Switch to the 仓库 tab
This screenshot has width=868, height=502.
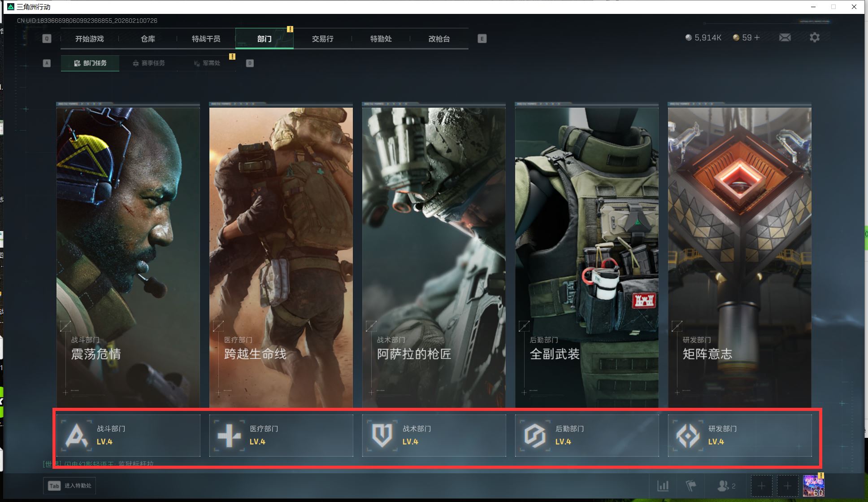(x=148, y=39)
